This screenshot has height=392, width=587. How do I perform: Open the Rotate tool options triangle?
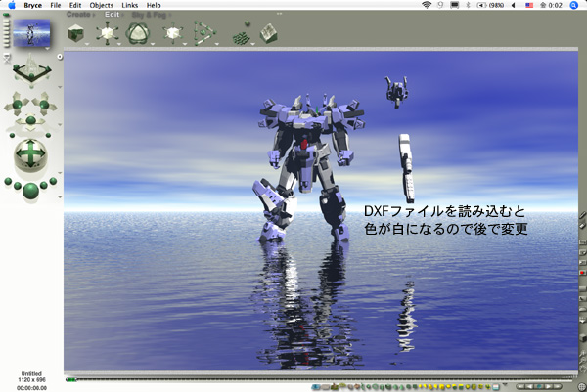pos(153,44)
